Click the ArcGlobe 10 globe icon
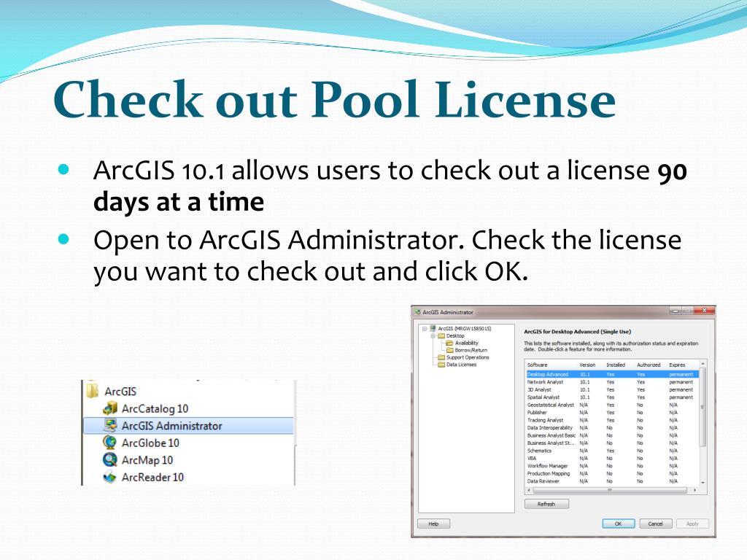The width and height of the screenshot is (747, 560). [110, 443]
